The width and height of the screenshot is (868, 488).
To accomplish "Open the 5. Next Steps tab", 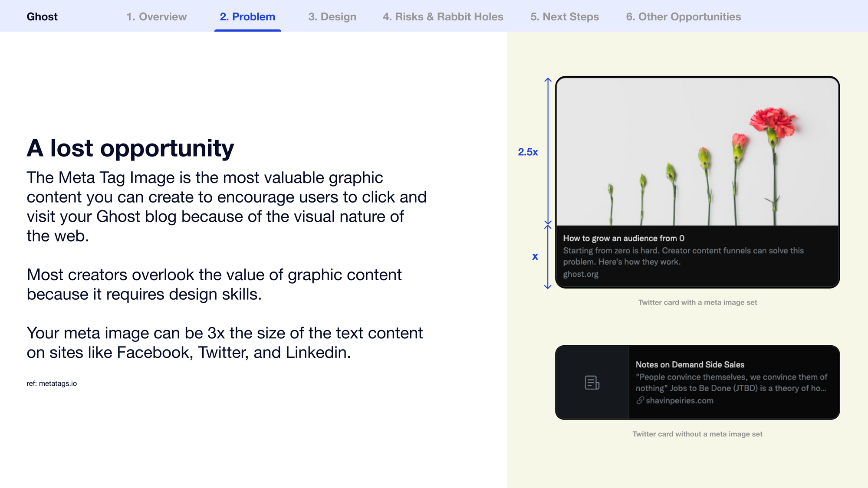I will pyautogui.click(x=565, y=16).
